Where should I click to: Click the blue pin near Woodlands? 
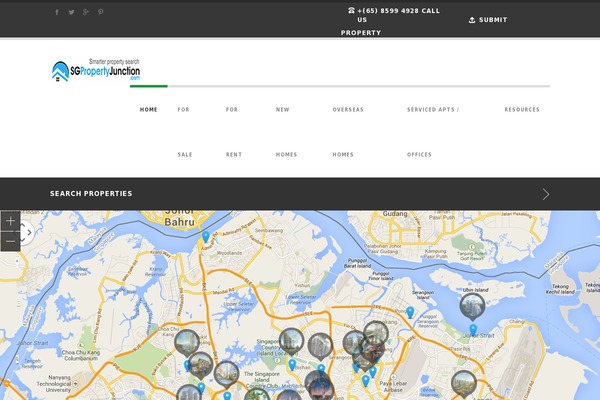tap(206, 237)
